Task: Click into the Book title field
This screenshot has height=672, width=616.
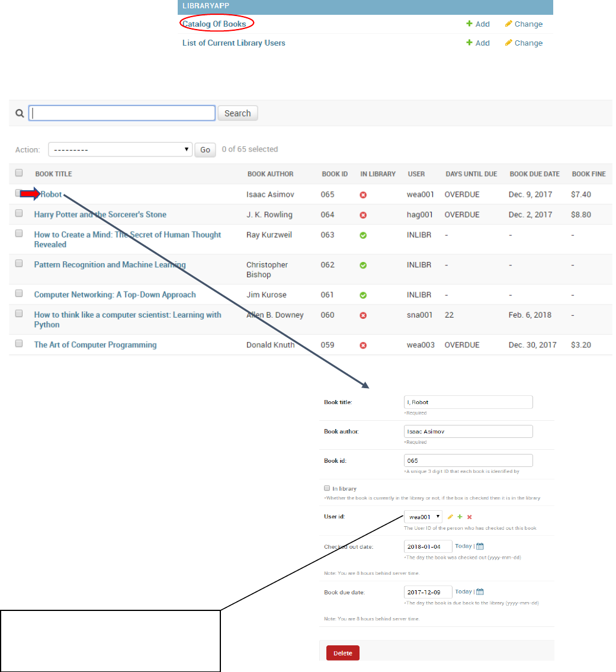Action: [468, 402]
